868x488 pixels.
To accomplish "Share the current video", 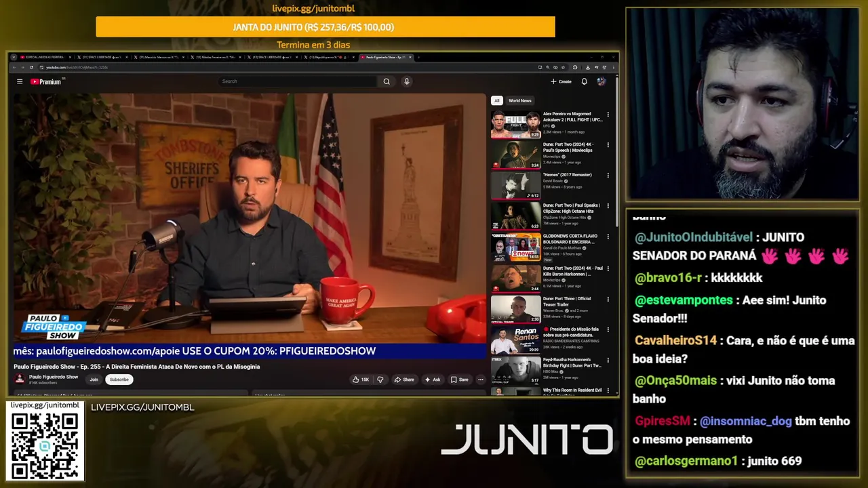I will tap(404, 380).
